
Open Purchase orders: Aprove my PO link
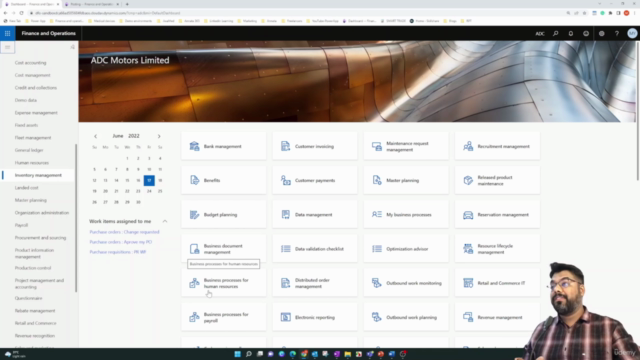[121, 242]
